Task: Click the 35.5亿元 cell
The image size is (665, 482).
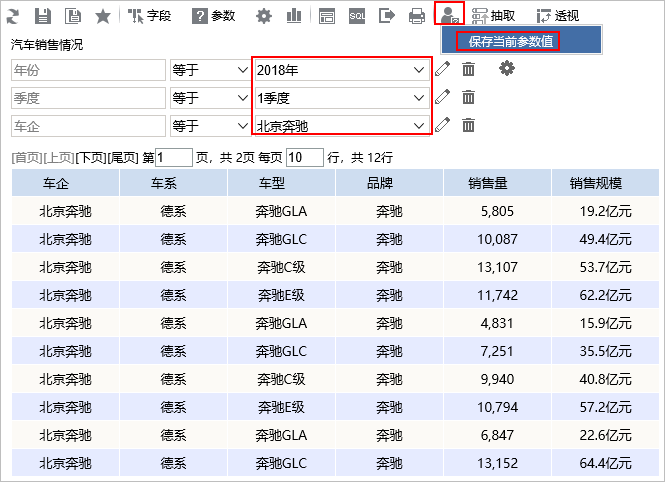Action: [606, 351]
